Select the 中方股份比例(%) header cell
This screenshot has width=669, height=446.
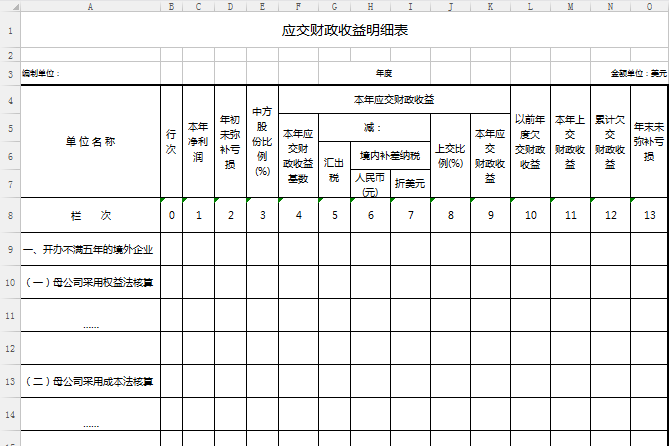click(262, 141)
